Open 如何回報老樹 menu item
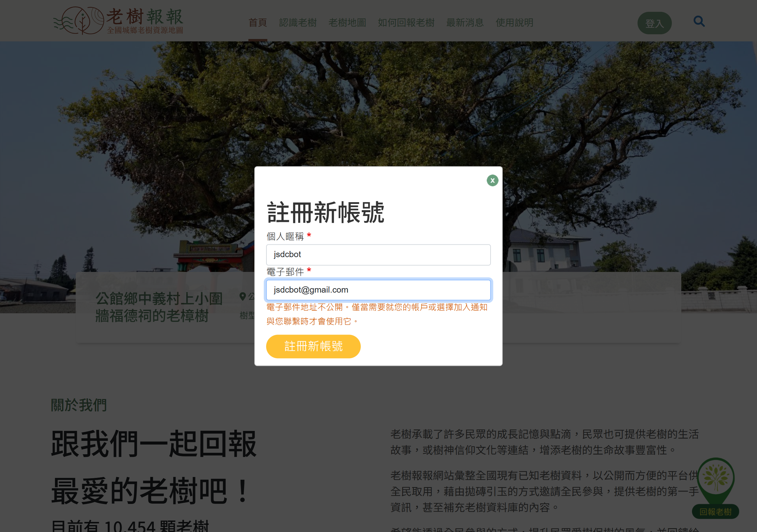The height and width of the screenshot is (532, 757). pos(406,22)
